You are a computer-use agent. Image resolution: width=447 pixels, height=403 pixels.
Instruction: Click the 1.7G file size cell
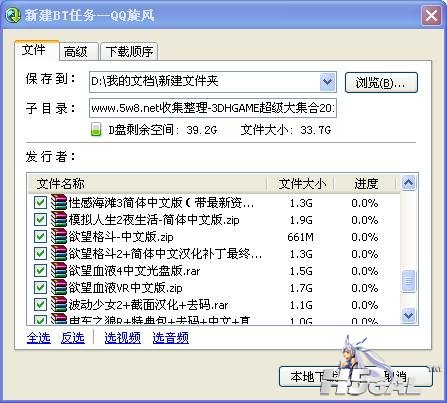click(x=301, y=288)
